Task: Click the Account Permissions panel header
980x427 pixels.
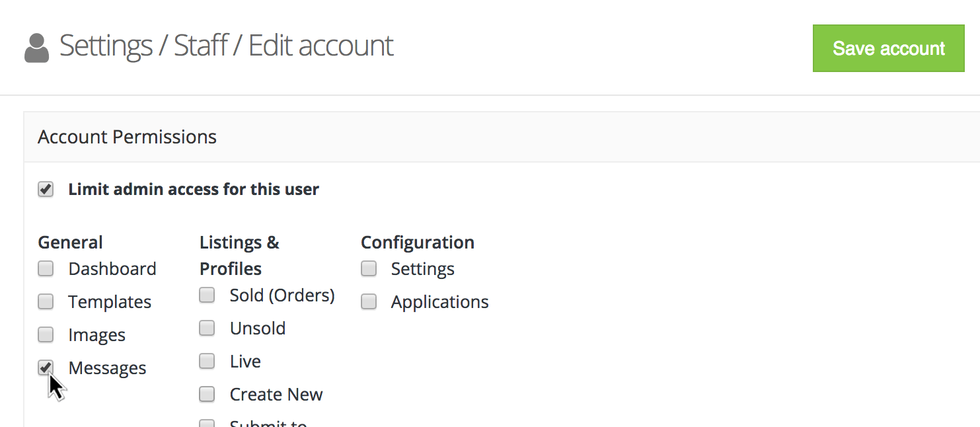Action: (x=128, y=137)
